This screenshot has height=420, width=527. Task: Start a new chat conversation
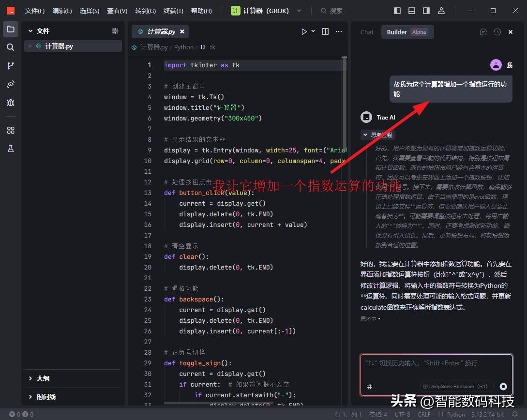tap(483, 31)
